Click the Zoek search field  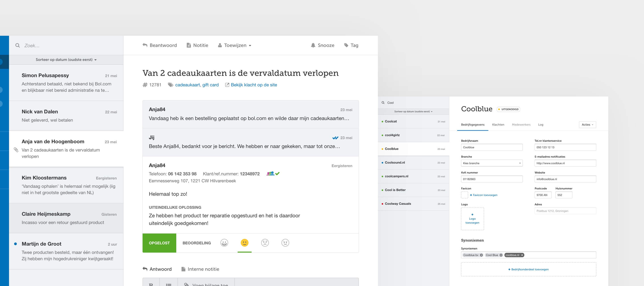pyautogui.click(x=66, y=45)
